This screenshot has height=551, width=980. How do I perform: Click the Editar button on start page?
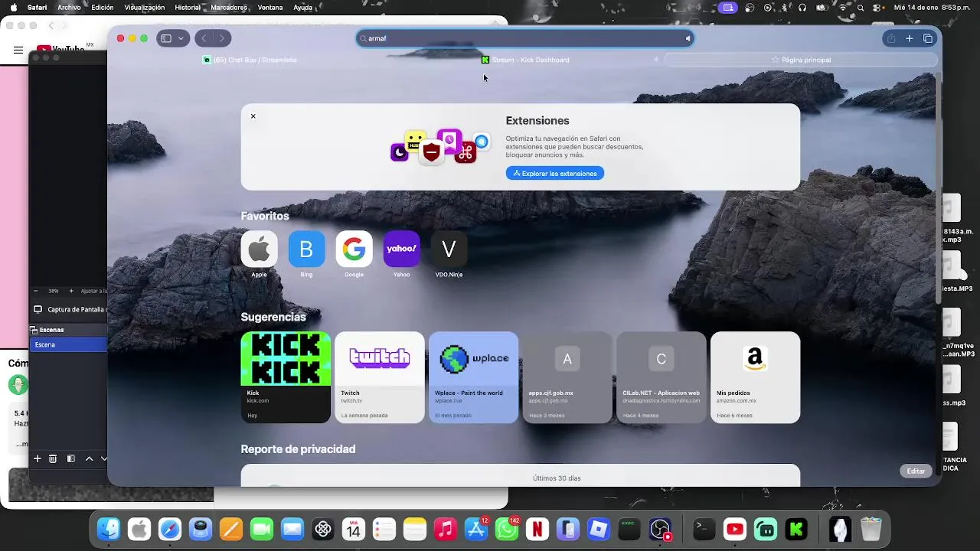coord(916,471)
